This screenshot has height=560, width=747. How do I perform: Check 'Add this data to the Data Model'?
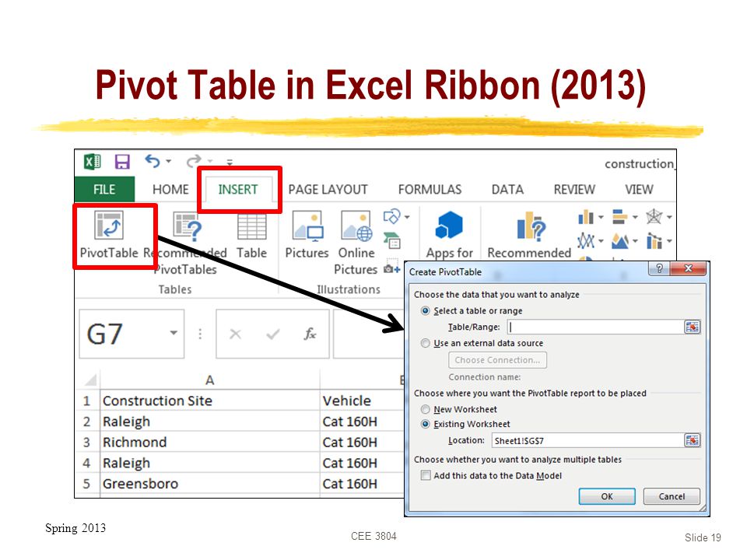426,475
